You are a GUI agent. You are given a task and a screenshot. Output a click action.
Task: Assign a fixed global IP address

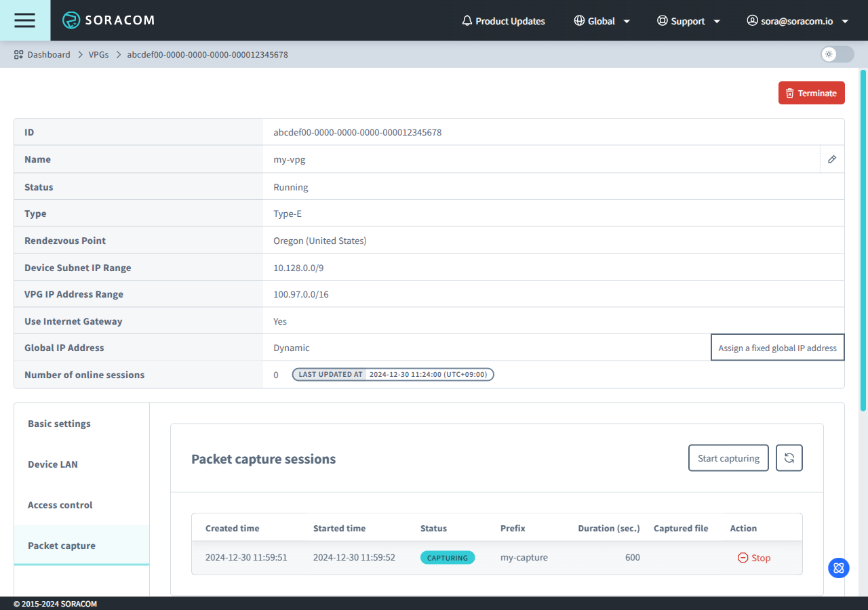tap(777, 347)
